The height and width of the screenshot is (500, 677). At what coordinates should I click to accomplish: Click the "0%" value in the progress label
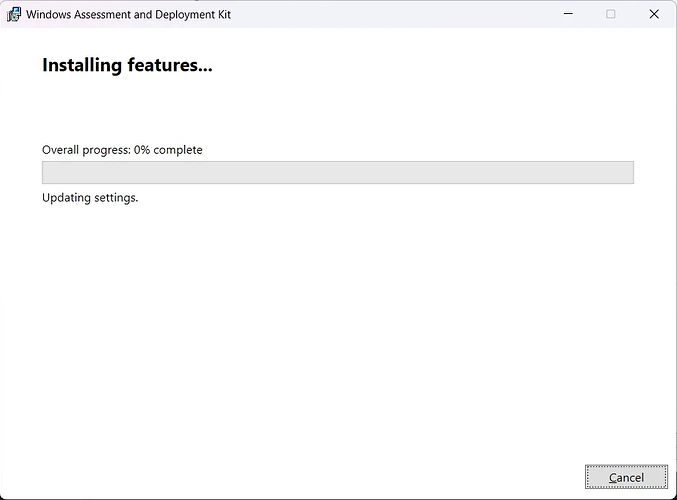[142, 150]
